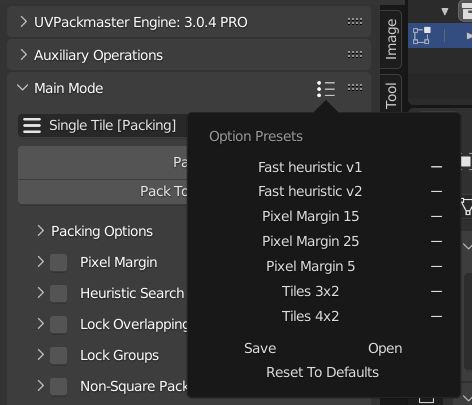Click the UV editor mode icon
The height and width of the screenshot is (405, 473).
coord(421,36)
